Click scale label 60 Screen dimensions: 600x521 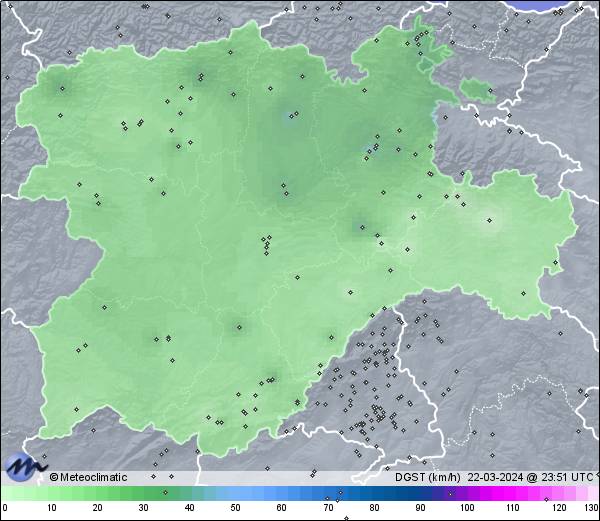(x=282, y=508)
